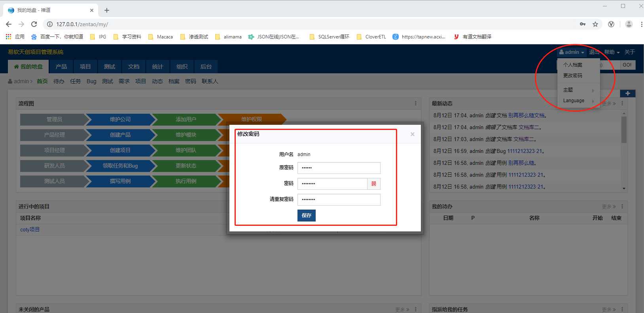This screenshot has width=644, height=313.
Task: Bookmark this page with the star icon
Action: 595,24
